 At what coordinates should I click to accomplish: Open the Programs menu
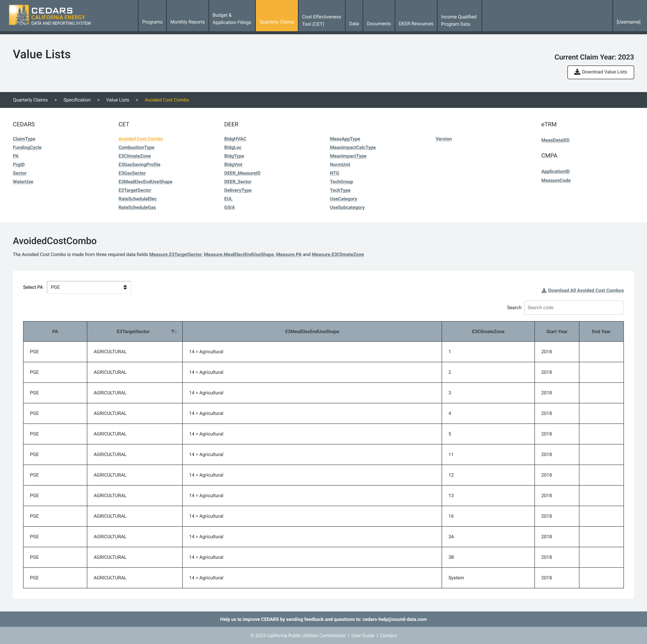click(152, 22)
